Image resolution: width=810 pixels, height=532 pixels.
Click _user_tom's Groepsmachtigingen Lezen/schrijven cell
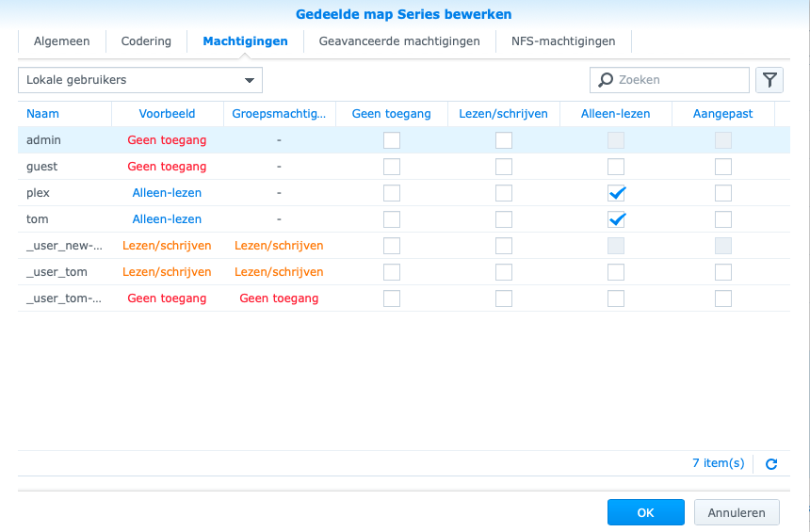(x=279, y=272)
